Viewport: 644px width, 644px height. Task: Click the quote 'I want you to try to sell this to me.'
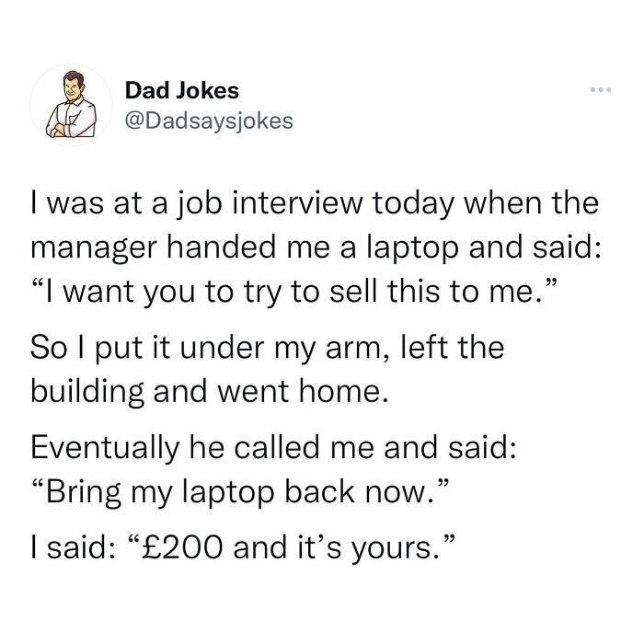pyautogui.click(x=294, y=293)
